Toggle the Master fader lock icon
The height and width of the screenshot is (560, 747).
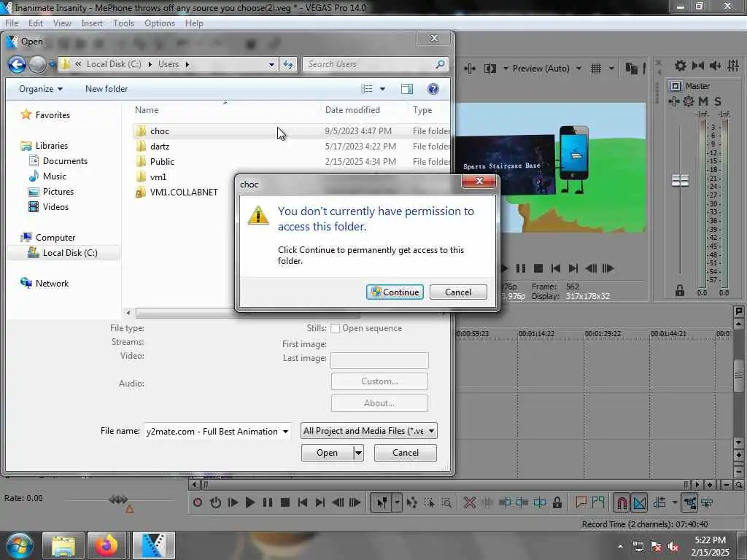pyautogui.click(x=680, y=290)
